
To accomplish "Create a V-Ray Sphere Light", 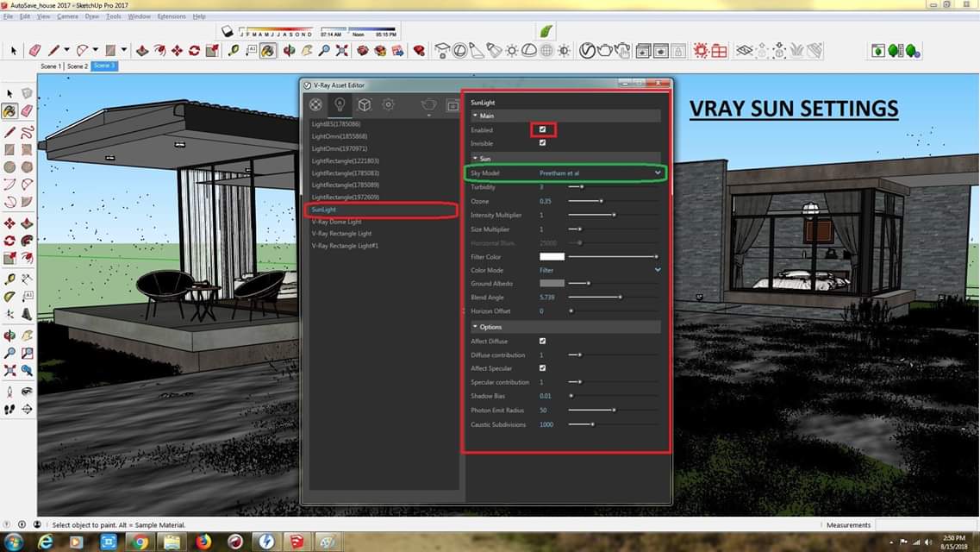I will pos(459,51).
